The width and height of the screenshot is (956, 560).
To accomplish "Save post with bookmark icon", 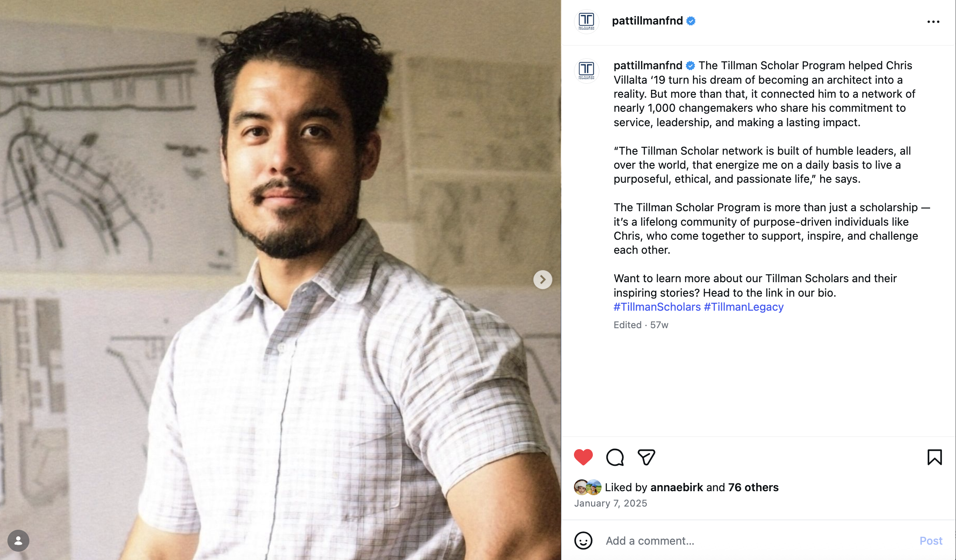I will pos(935,457).
